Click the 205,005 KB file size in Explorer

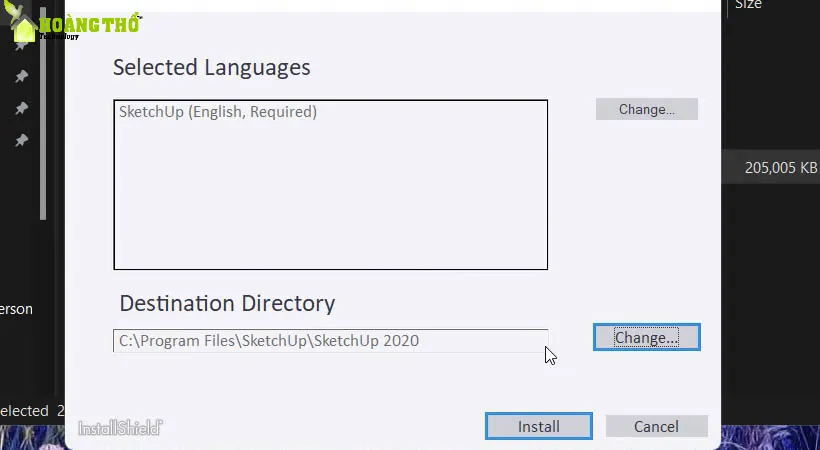click(x=780, y=167)
